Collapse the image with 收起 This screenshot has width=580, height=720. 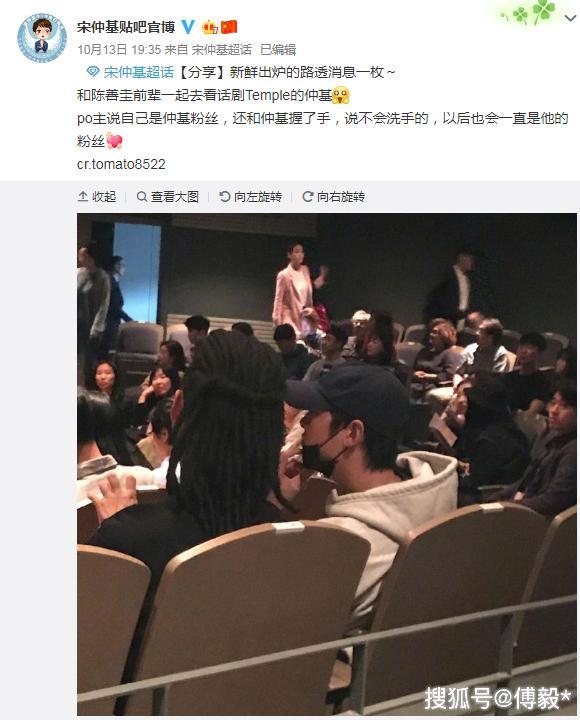[x=97, y=197]
